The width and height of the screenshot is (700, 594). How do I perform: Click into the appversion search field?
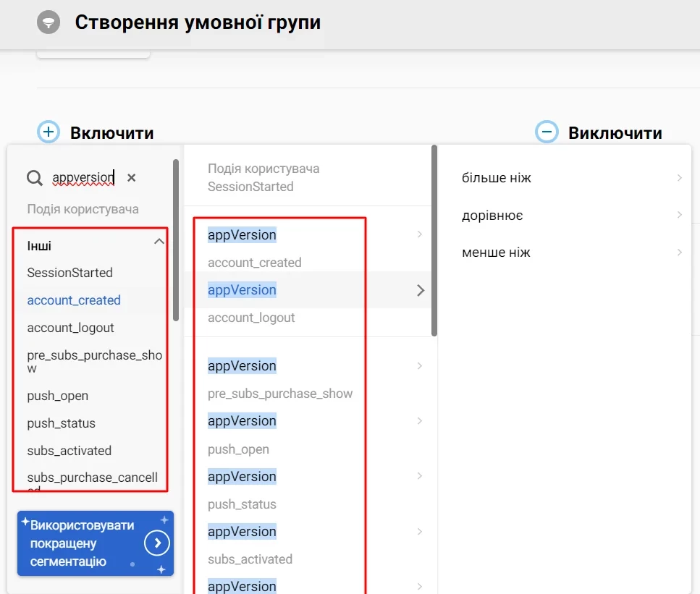pyautogui.click(x=83, y=177)
